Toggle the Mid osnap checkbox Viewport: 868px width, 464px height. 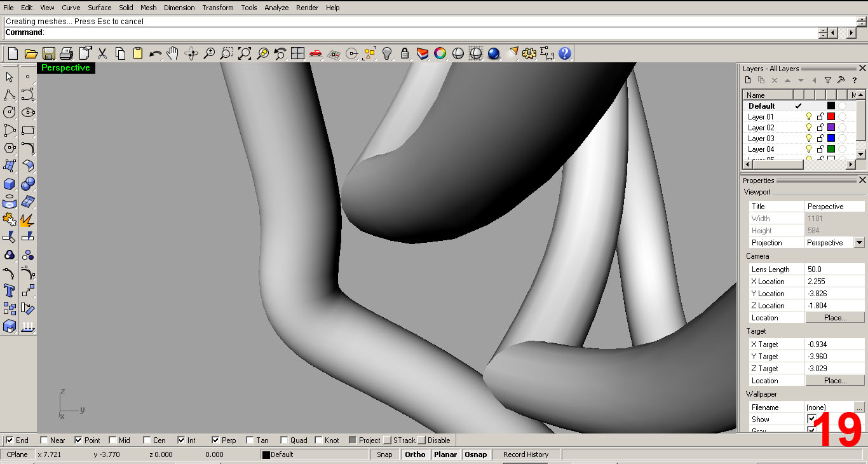pos(112,440)
